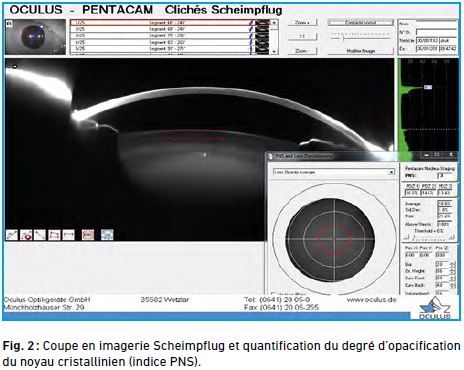Select the red-circle measurement tool icon
The image size is (464, 370).
point(26,235)
